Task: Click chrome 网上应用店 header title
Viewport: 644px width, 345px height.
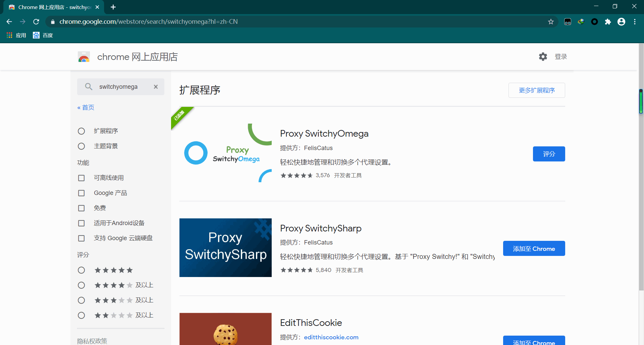Action: pyautogui.click(x=138, y=57)
